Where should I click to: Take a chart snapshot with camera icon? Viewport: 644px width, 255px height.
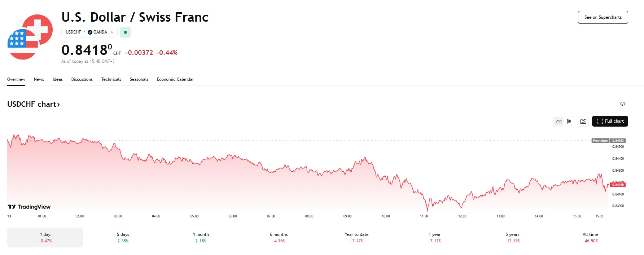pyautogui.click(x=583, y=122)
